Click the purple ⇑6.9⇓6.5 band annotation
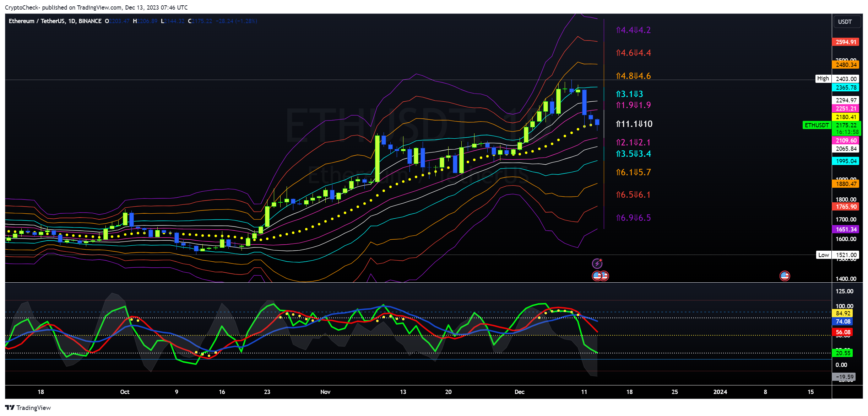Screen dimensions: 868x416 coord(633,218)
